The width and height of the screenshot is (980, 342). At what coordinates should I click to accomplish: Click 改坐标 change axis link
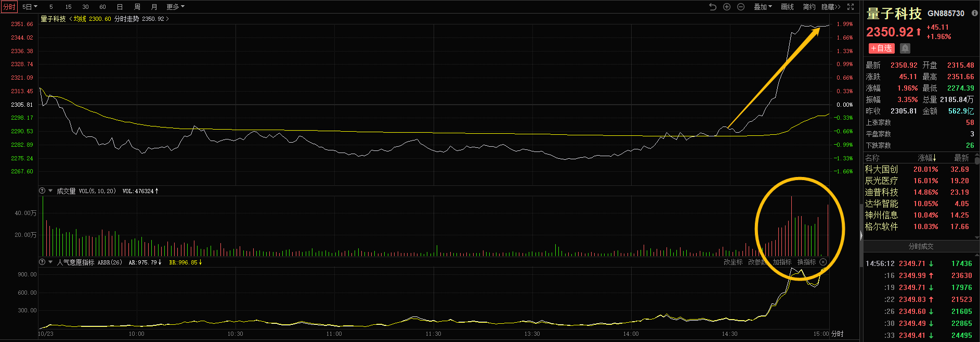coord(733,262)
